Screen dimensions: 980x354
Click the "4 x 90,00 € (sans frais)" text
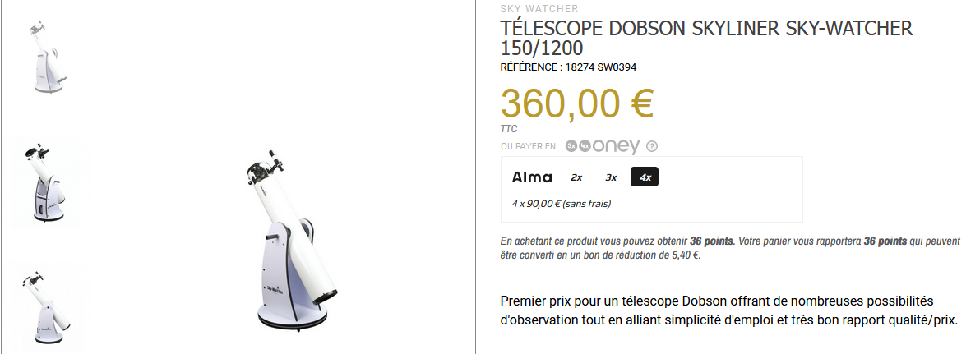pos(561,204)
